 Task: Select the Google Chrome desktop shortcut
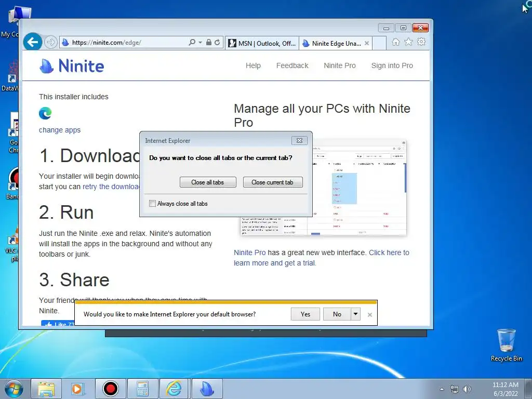point(13,133)
